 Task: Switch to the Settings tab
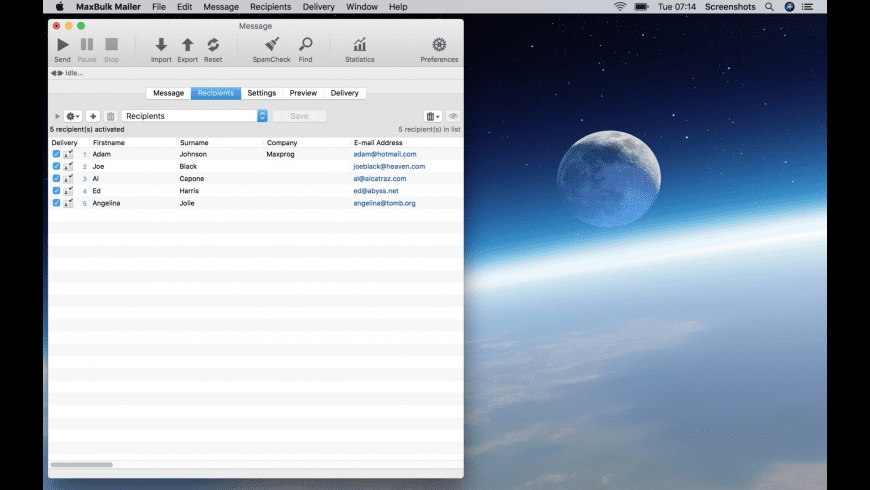pos(261,93)
